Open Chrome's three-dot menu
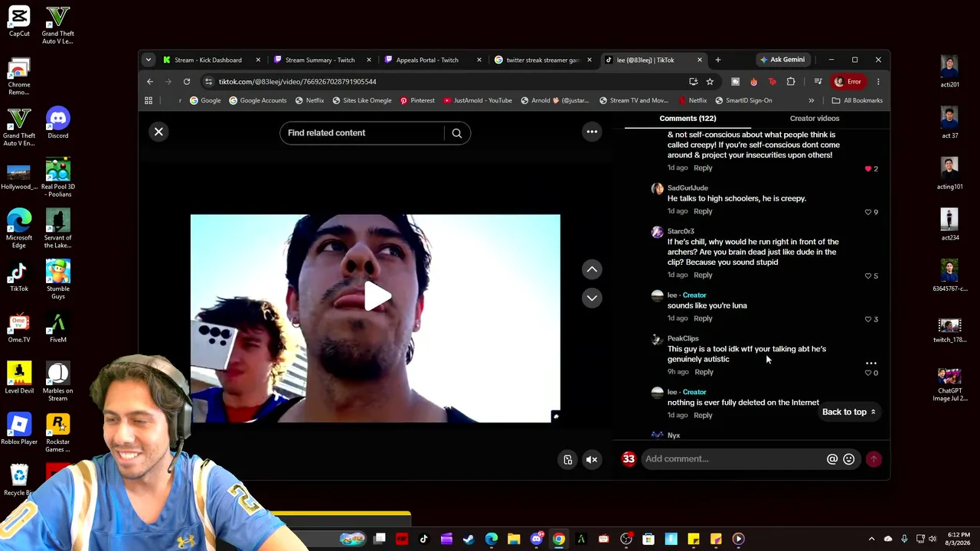The width and height of the screenshot is (980, 551). tap(878, 82)
